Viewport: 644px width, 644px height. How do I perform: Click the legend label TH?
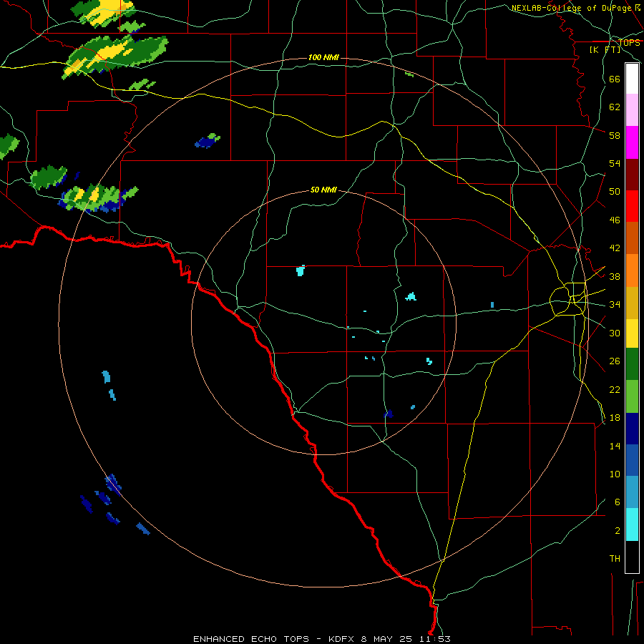(x=615, y=559)
